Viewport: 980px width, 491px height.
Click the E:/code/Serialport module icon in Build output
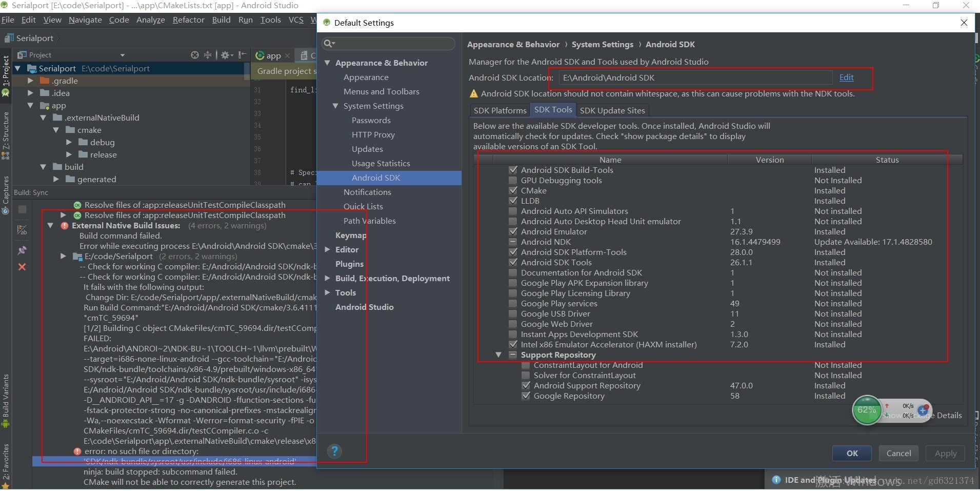[77, 257]
